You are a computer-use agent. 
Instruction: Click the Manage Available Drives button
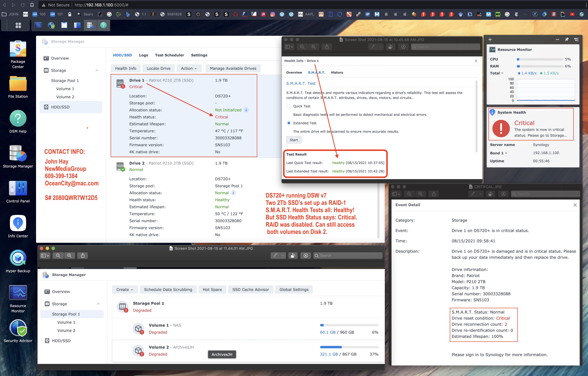(233, 68)
